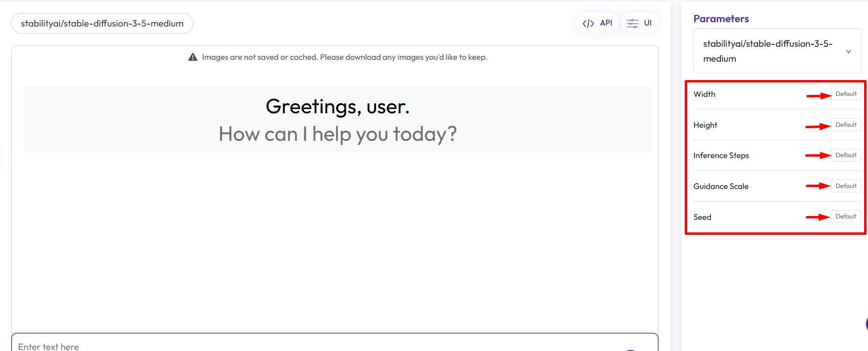This screenshot has width=868, height=351.
Task: Toggle the Width Default setting
Action: pos(846,94)
